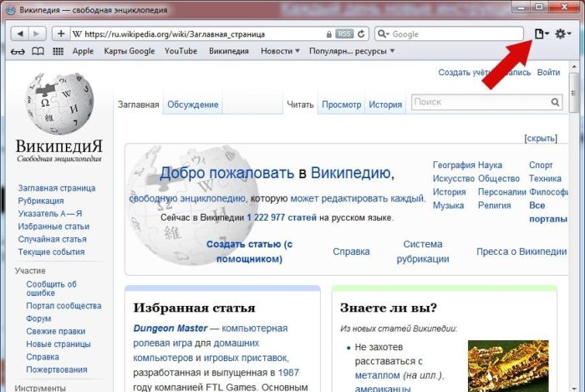Open Текущие события sidebar link
The width and height of the screenshot is (585, 392).
(x=51, y=252)
